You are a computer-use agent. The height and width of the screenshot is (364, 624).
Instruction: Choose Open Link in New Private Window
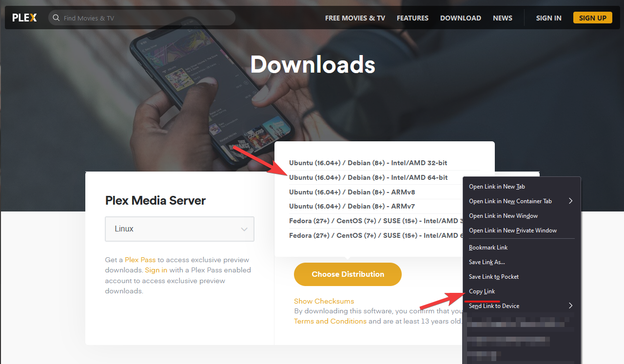(x=522, y=230)
